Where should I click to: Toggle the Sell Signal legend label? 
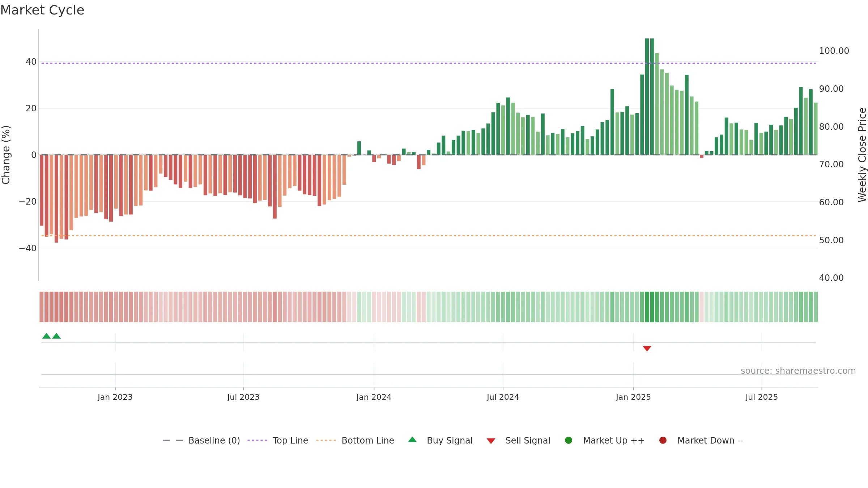coord(528,440)
